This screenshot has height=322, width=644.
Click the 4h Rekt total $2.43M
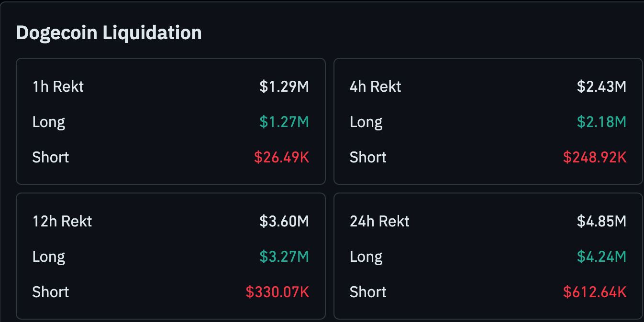click(x=601, y=86)
